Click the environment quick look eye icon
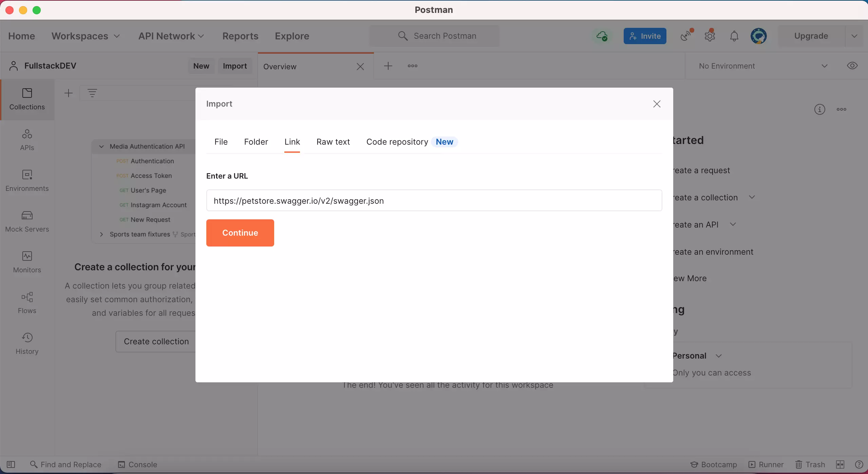868x474 pixels. pos(852,66)
